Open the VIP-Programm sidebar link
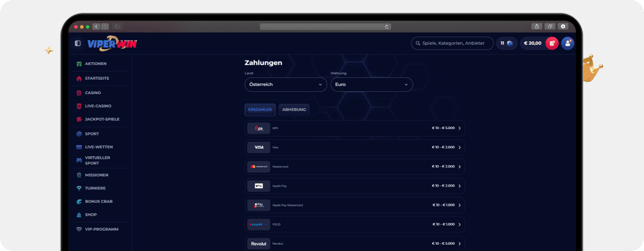644x251 pixels. (101, 229)
